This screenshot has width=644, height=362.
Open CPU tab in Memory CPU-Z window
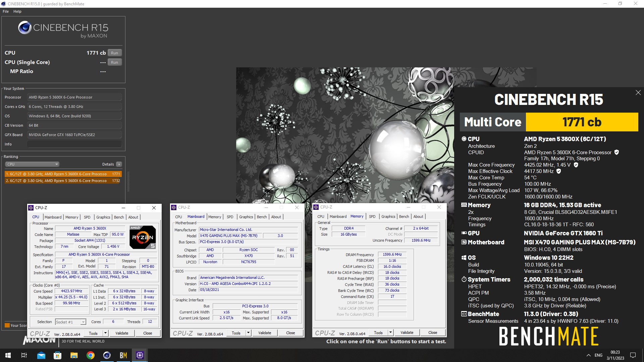tap(321, 217)
